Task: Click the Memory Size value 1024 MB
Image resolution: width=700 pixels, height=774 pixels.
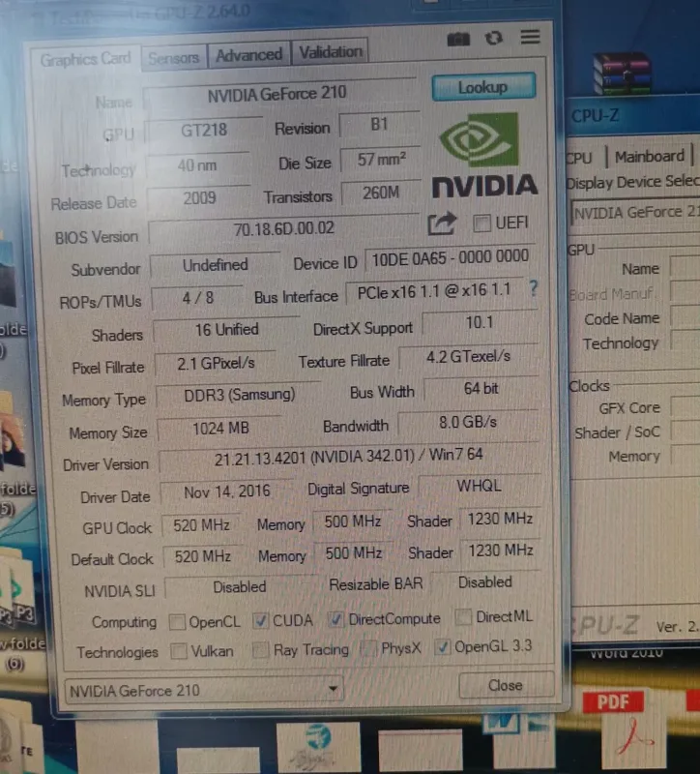Action: (x=220, y=428)
